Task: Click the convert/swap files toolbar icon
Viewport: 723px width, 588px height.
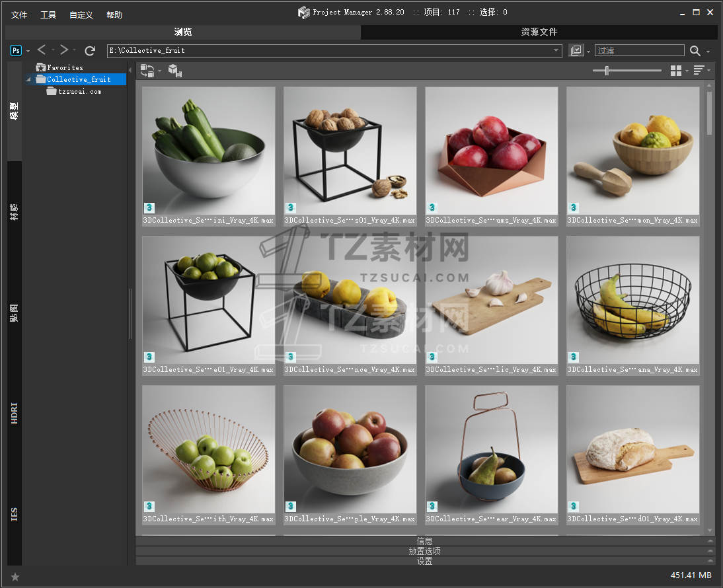Action: pos(147,71)
